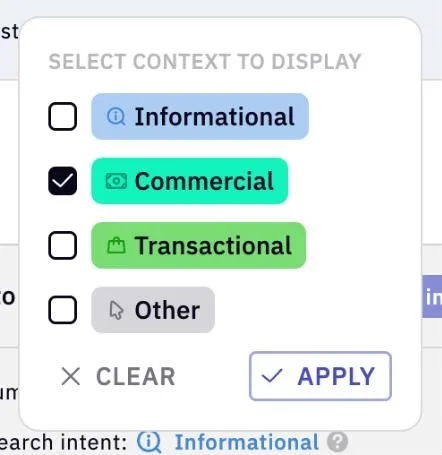
Task: Enable the Transactional checkbox
Action: pyautogui.click(x=63, y=245)
